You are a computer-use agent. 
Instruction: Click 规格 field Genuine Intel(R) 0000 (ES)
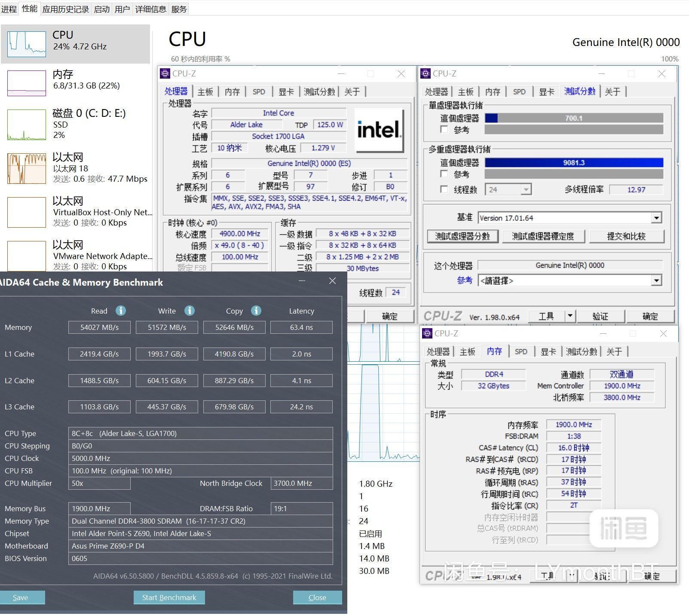(x=309, y=163)
